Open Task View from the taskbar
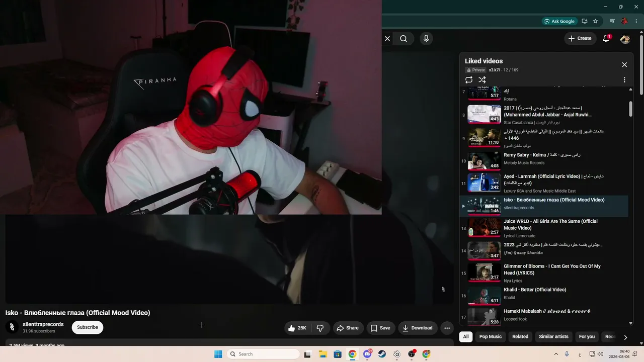 [307, 354]
